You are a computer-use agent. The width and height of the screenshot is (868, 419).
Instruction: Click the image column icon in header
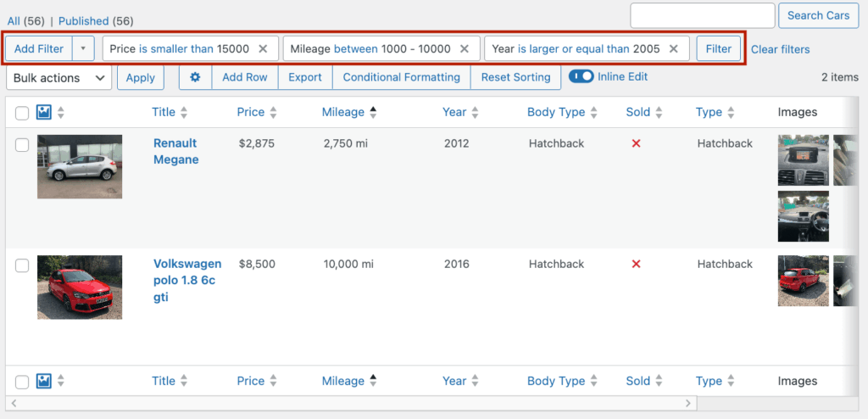point(44,112)
